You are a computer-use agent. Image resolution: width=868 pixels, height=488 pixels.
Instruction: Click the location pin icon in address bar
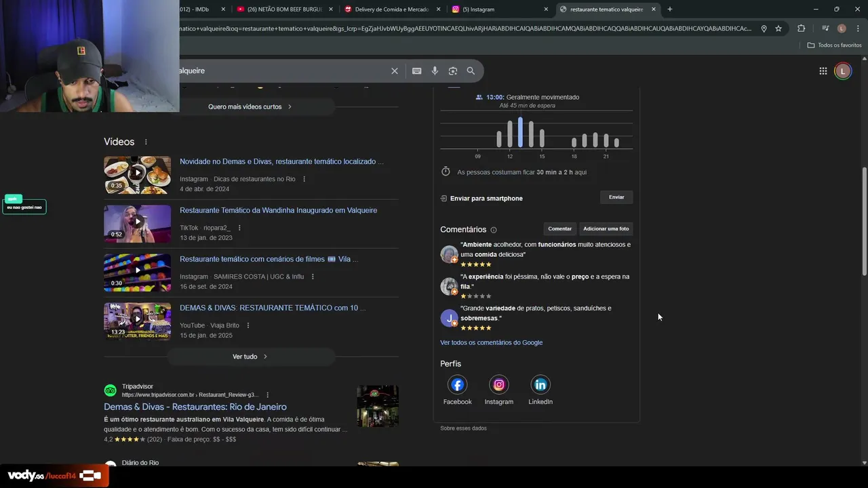pyautogui.click(x=764, y=28)
